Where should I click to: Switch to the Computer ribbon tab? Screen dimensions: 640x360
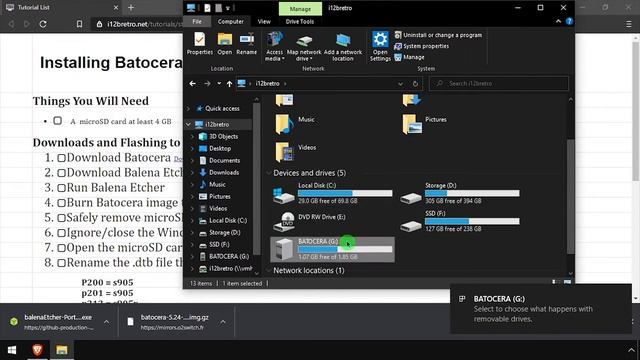[x=231, y=22]
